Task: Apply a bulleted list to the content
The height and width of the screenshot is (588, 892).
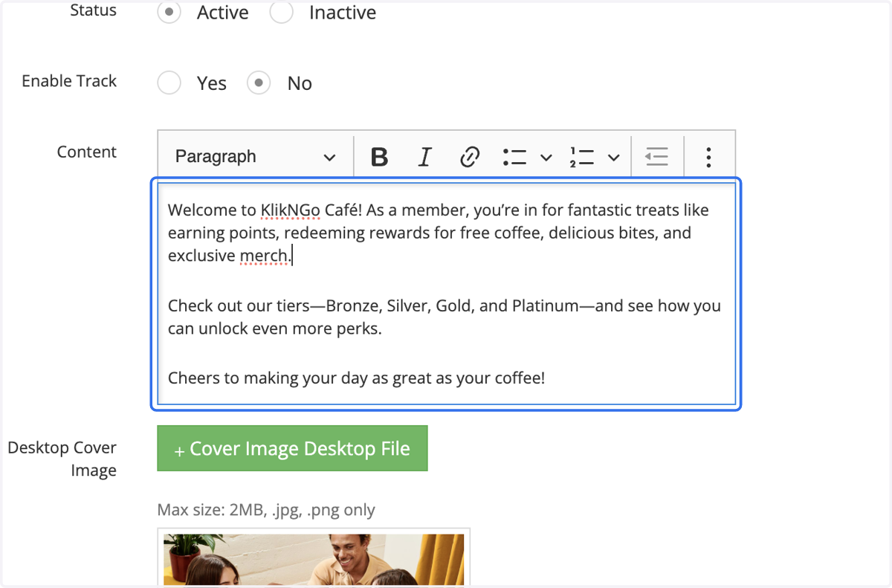Action: 514,157
